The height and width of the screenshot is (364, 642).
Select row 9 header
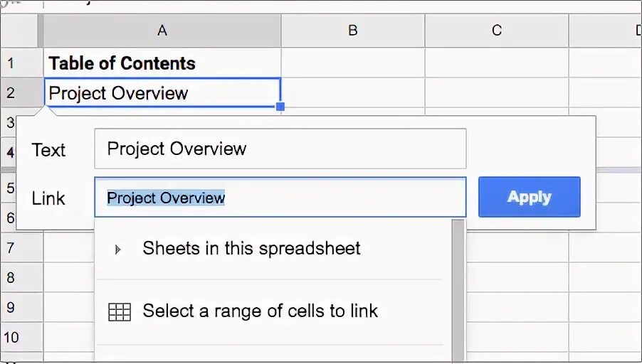[x=11, y=307]
